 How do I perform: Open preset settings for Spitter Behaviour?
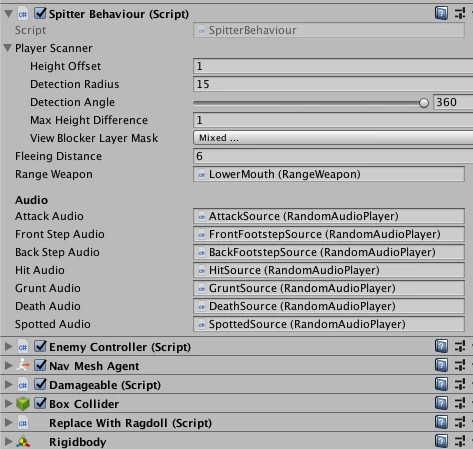pos(460,13)
